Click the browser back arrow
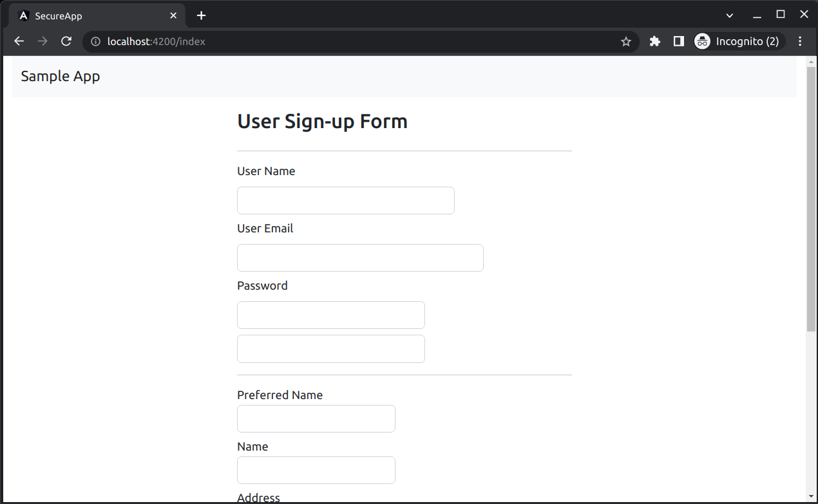This screenshot has height=504, width=818. (19, 41)
